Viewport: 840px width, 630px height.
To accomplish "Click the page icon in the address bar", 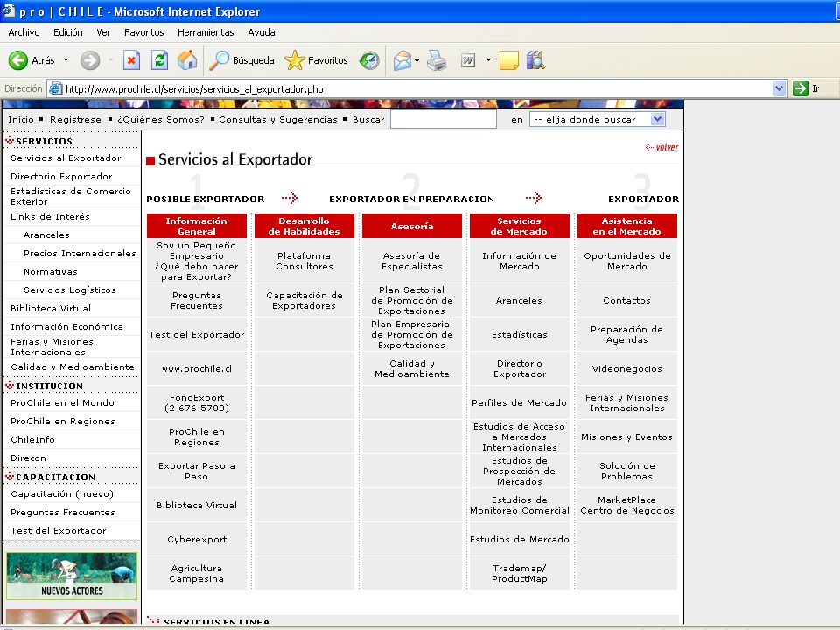I will [x=55, y=89].
